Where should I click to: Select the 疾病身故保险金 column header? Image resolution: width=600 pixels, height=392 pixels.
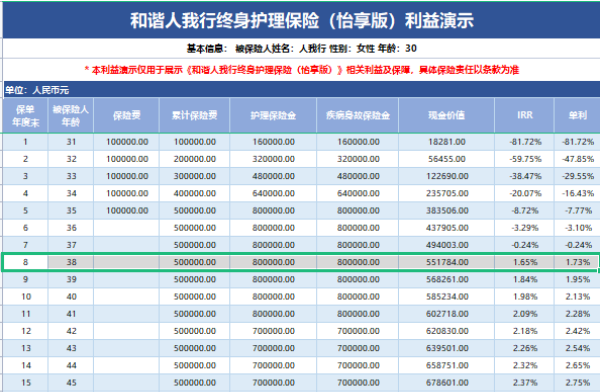pyautogui.click(x=358, y=116)
